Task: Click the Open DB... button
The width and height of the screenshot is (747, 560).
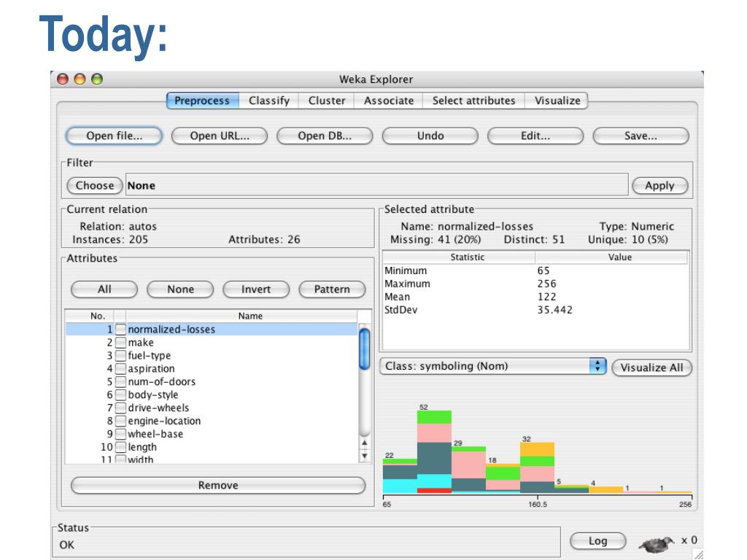Action: 325,136
